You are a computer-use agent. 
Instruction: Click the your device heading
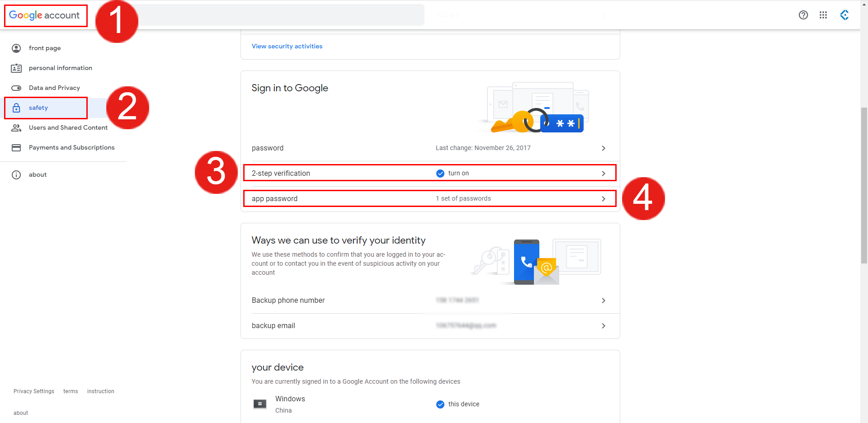point(278,367)
